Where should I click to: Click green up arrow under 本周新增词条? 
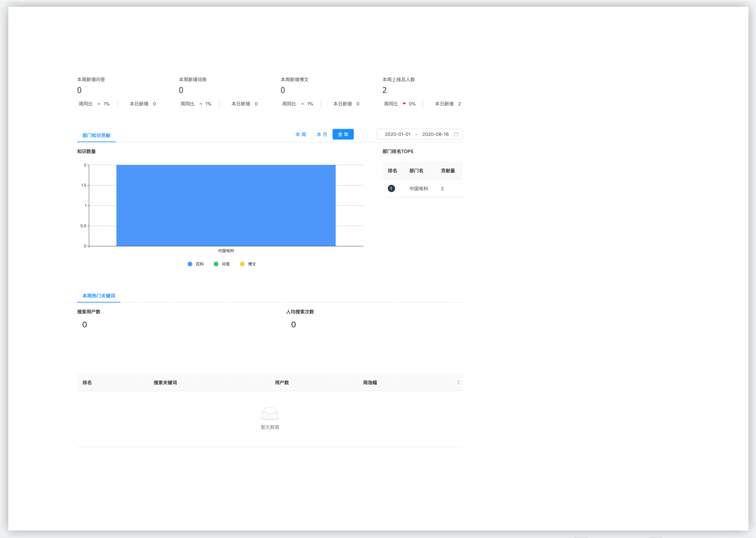pos(201,104)
